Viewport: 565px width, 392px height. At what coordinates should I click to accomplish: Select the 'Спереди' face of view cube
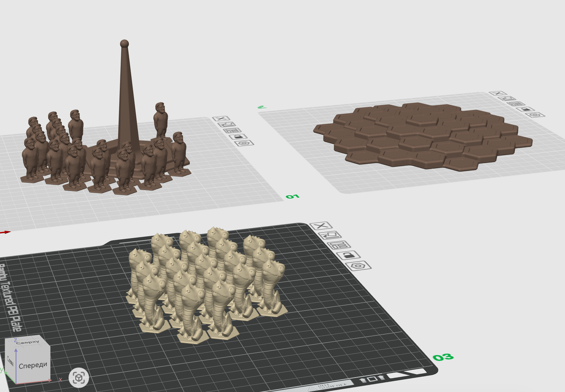(33, 365)
